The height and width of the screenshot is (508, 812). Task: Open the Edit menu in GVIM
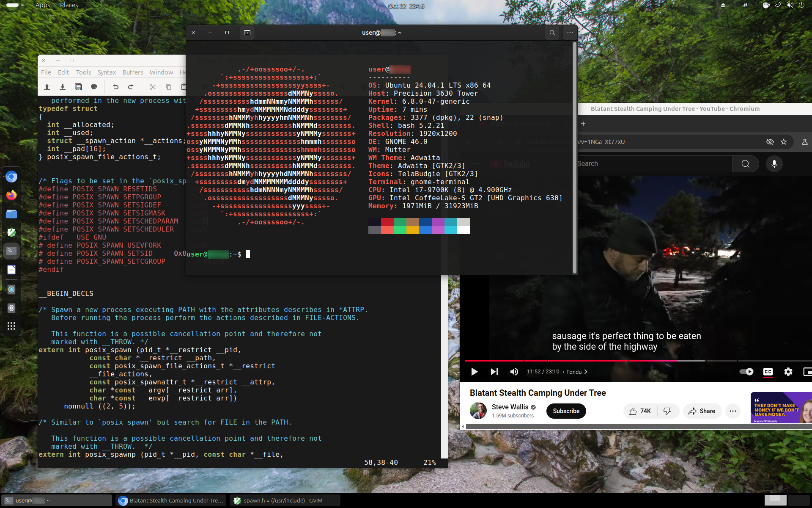pos(63,72)
